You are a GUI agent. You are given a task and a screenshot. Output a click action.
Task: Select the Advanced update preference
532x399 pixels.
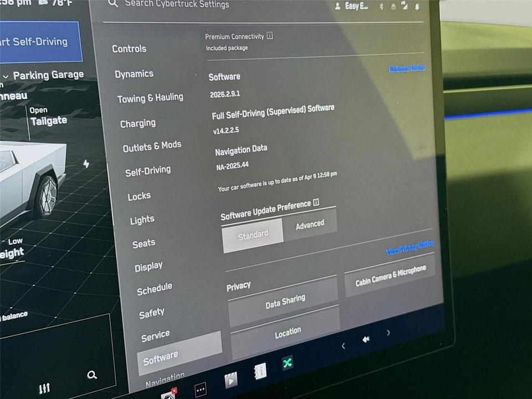point(310,224)
